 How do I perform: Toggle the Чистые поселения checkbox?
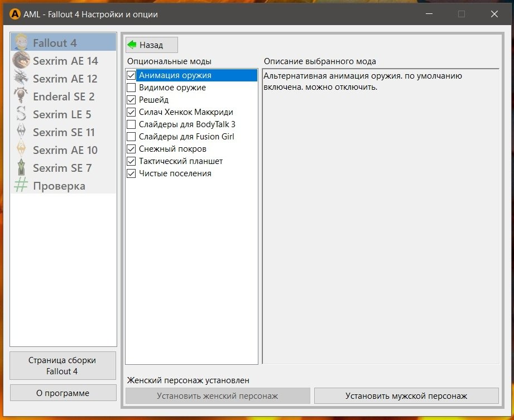[x=131, y=173]
